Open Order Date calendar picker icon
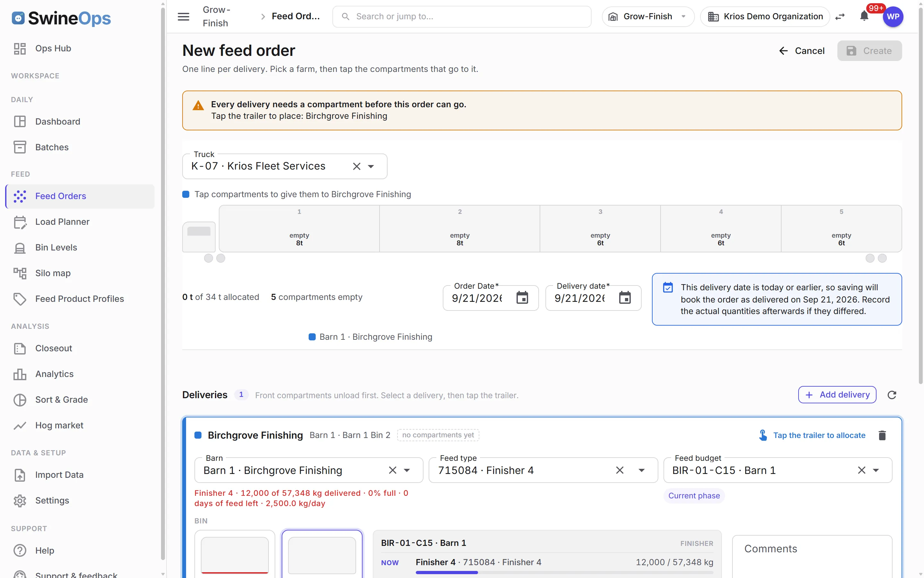This screenshot has height=578, width=924. click(x=522, y=298)
